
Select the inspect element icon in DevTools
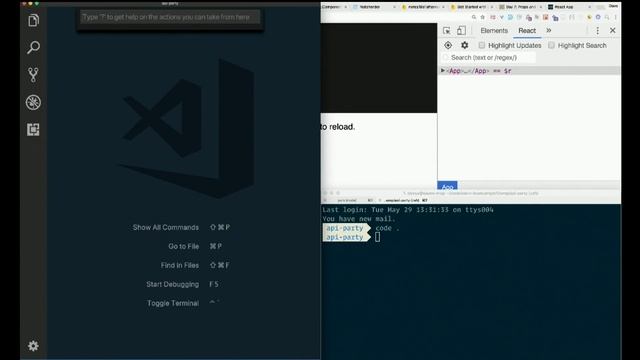447,31
